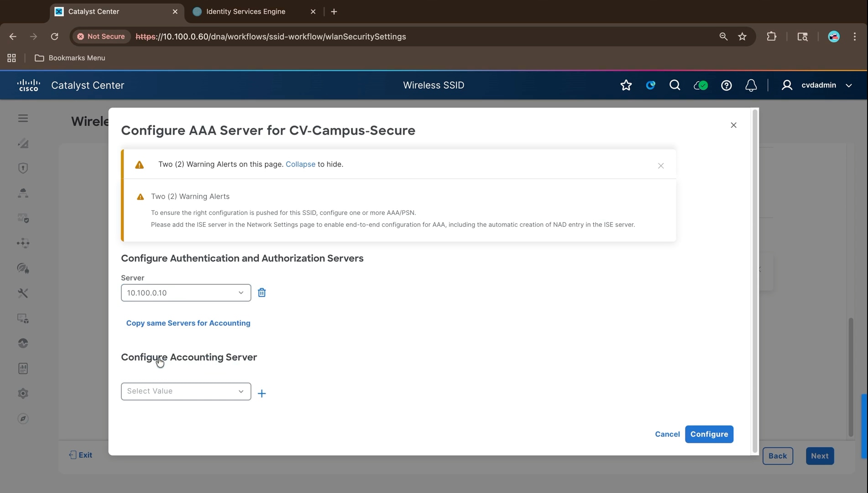The width and height of the screenshot is (868, 493).
Task: Open the Design icon in sidebar
Action: pos(23,143)
